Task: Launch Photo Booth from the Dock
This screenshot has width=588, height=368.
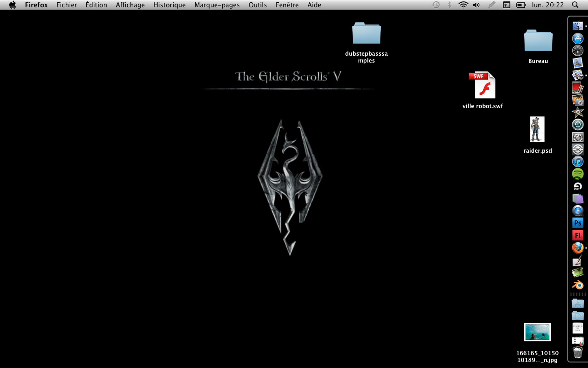Action: 577,87
